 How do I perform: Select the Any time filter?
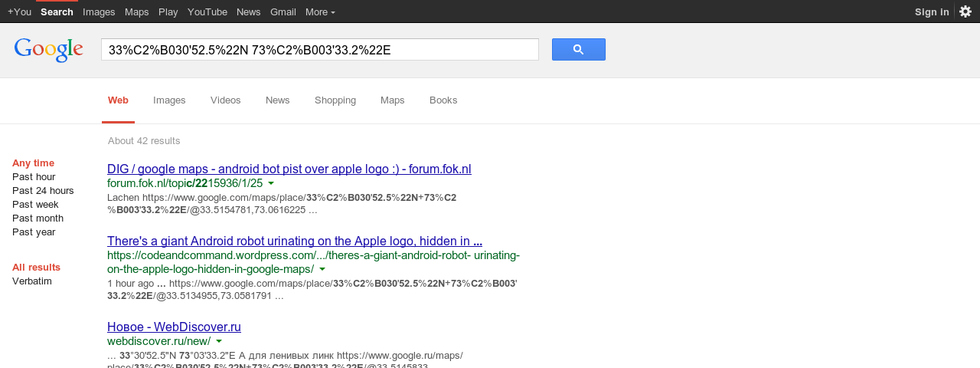coord(33,163)
